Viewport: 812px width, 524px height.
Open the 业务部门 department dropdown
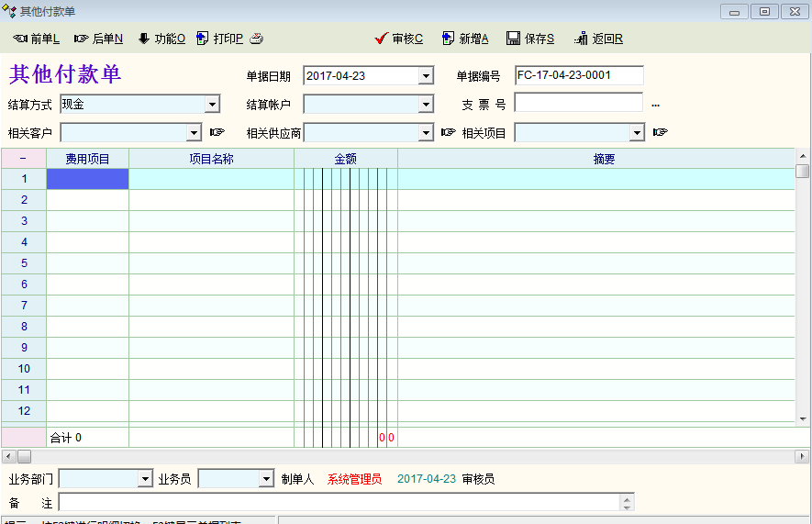pos(145,479)
